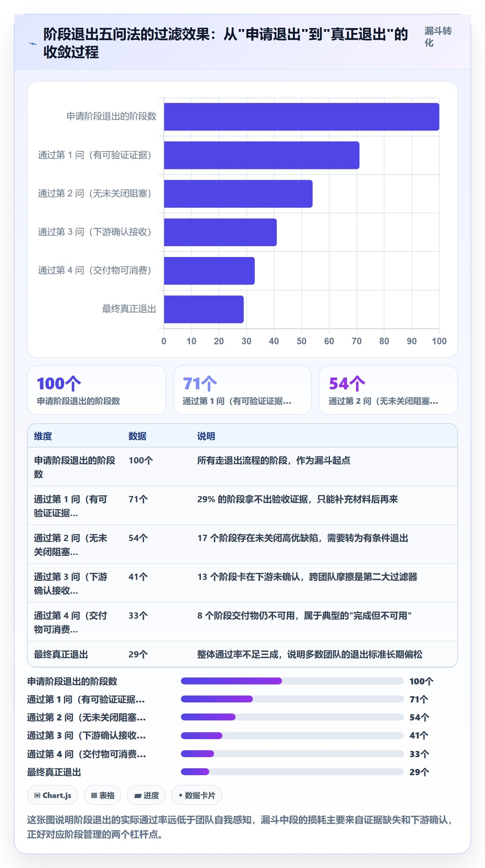Screen dimensions: 485x868
Task: Click description starting 29% 的阶段拿不出验收证据
Action: [x=297, y=499]
